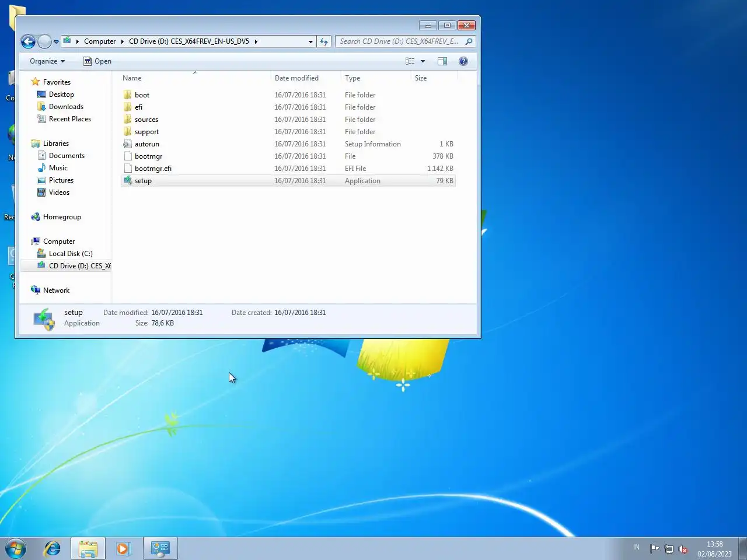Click the Back navigation arrow
Image resolution: width=747 pixels, height=560 pixels.
pyautogui.click(x=28, y=41)
